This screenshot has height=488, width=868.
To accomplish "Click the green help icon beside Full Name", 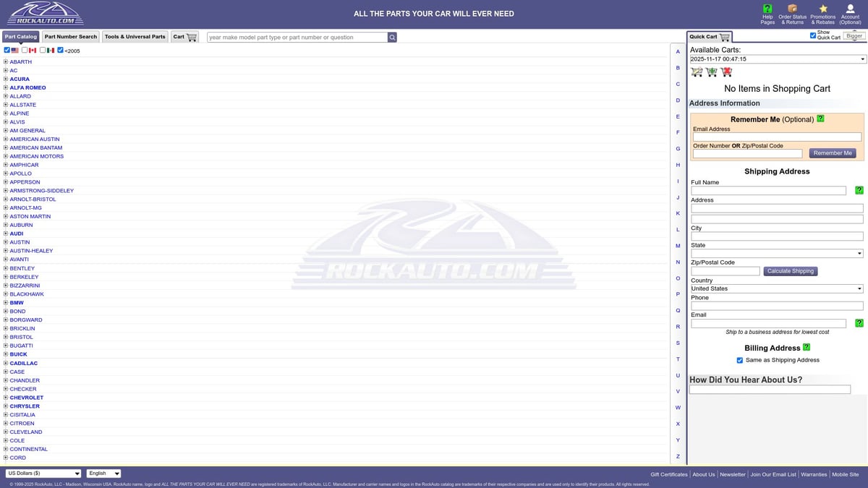I will 859,190.
